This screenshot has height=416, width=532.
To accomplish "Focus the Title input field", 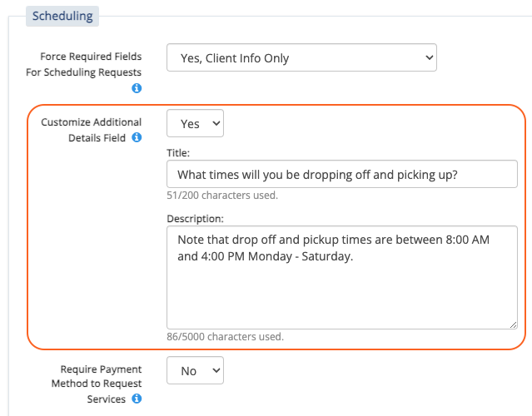I will point(342,174).
